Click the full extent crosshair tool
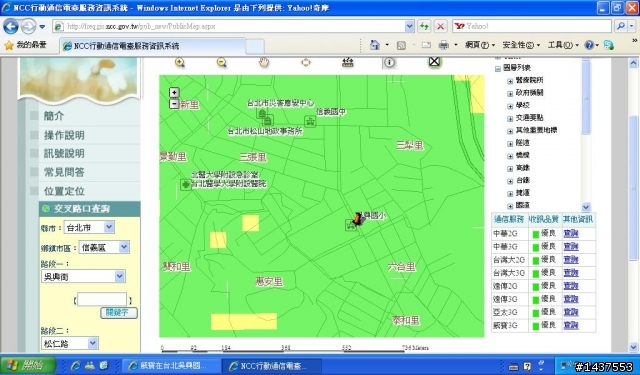The image size is (640, 375). point(306,62)
